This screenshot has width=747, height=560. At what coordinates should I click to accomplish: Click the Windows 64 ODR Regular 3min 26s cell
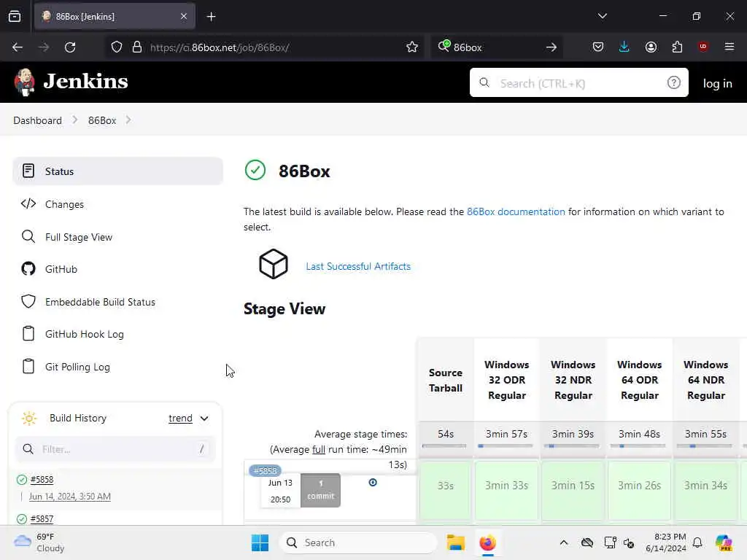(x=639, y=490)
